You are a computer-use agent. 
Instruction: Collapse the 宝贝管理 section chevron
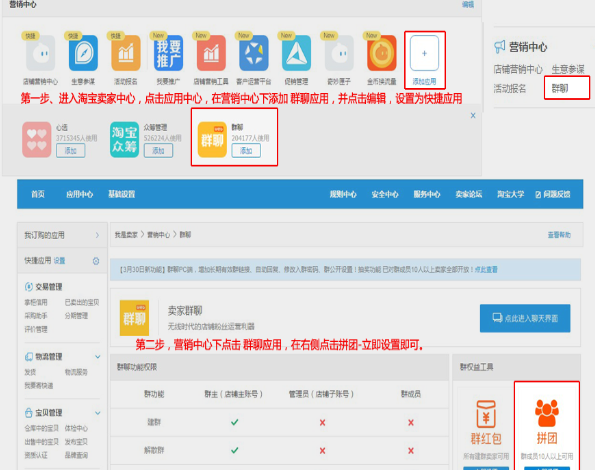pos(98,413)
